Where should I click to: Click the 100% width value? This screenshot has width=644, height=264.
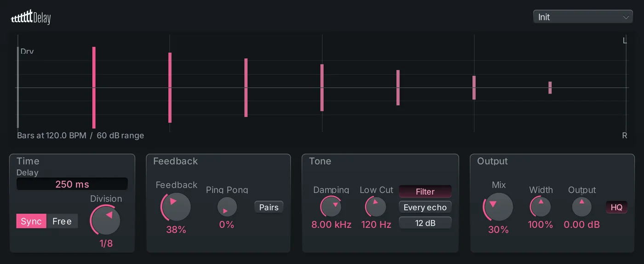click(x=541, y=225)
